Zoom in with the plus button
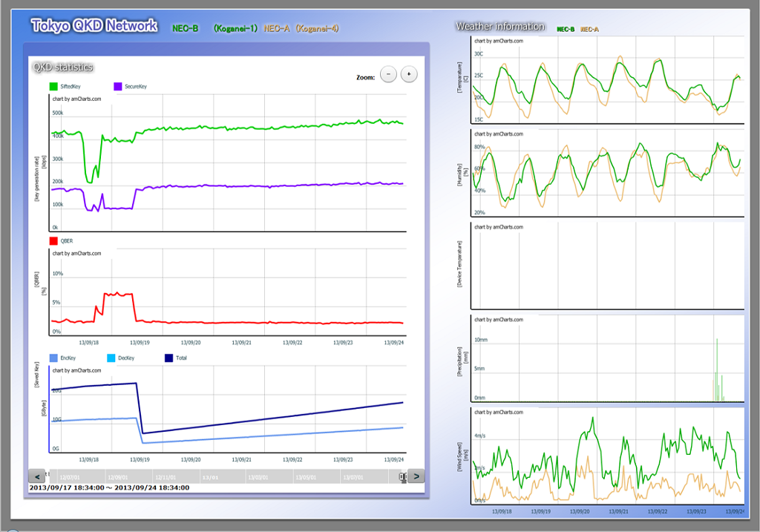The height and width of the screenshot is (532, 760). pyautogui.click(x=409, y=74)
